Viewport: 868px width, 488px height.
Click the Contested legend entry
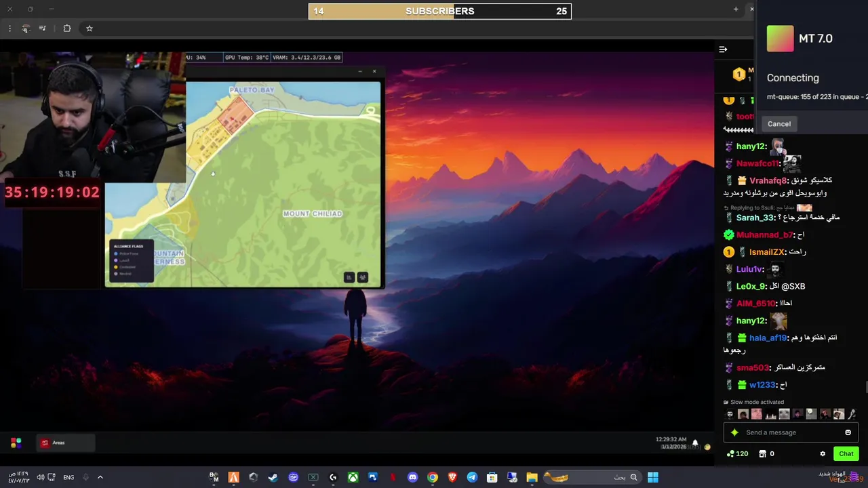coord(125,267)
